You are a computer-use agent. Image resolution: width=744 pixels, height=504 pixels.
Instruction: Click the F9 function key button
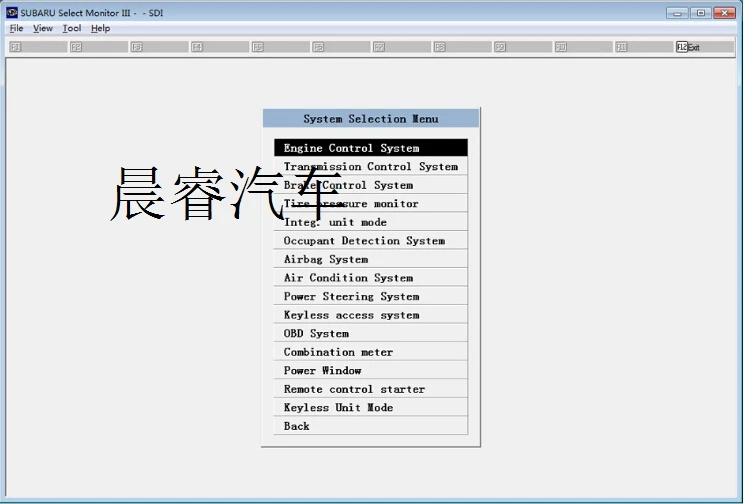click(x=523, y=47)
